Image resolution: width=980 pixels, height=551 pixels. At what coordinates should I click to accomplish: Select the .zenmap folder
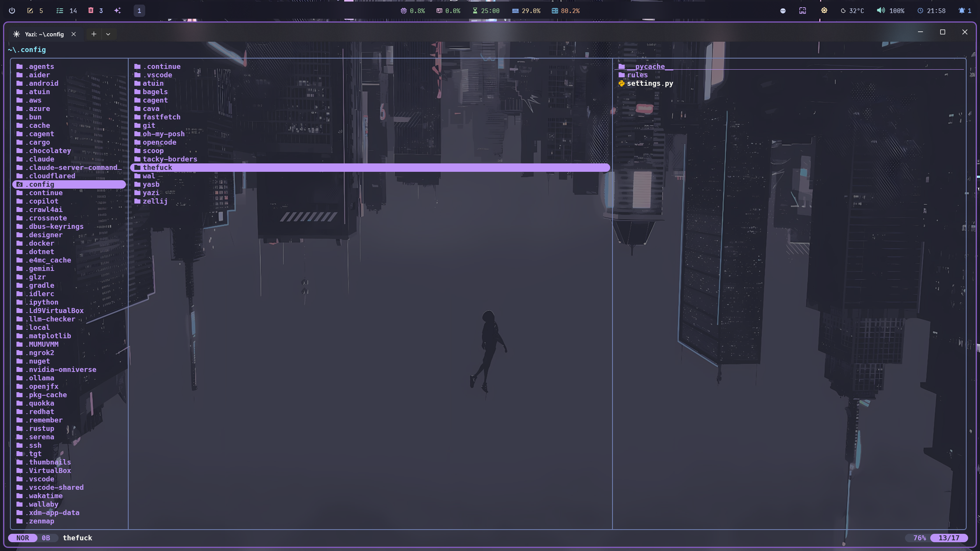(x=69, y=521)
